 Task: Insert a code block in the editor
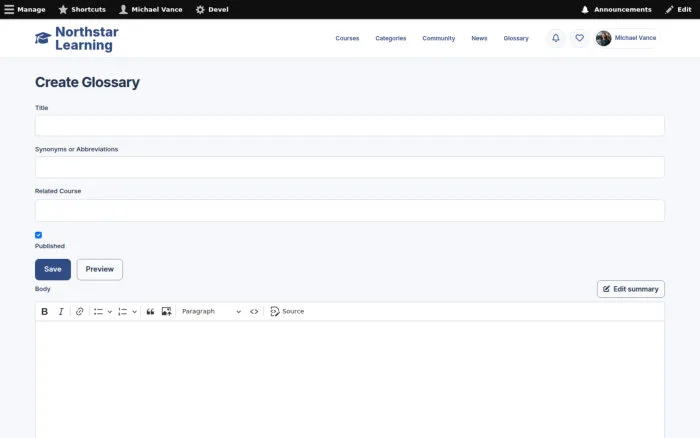click(254, 312)
